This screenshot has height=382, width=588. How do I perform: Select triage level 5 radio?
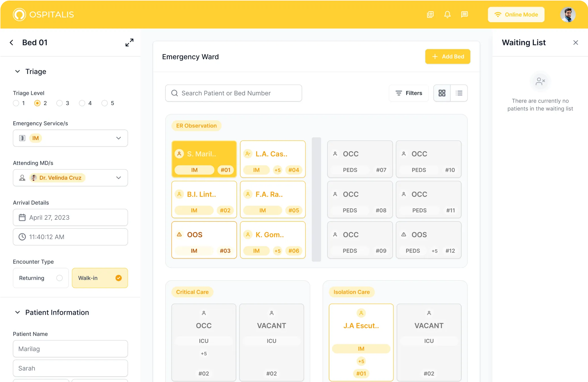[x=105, y=103]
